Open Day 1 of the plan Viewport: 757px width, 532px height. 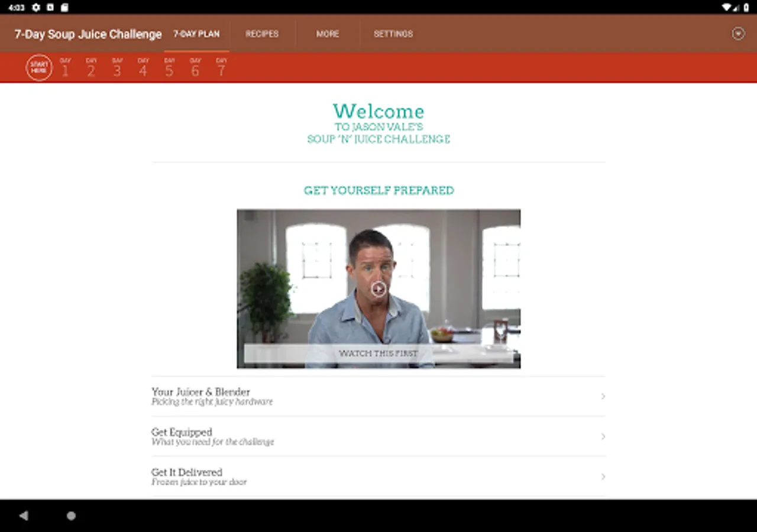point(65,67)
